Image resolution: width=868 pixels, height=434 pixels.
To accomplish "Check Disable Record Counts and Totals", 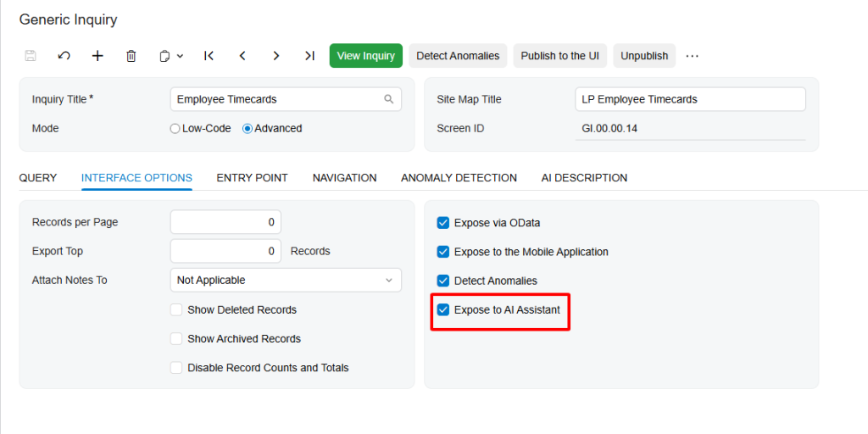I will point(176,368).
